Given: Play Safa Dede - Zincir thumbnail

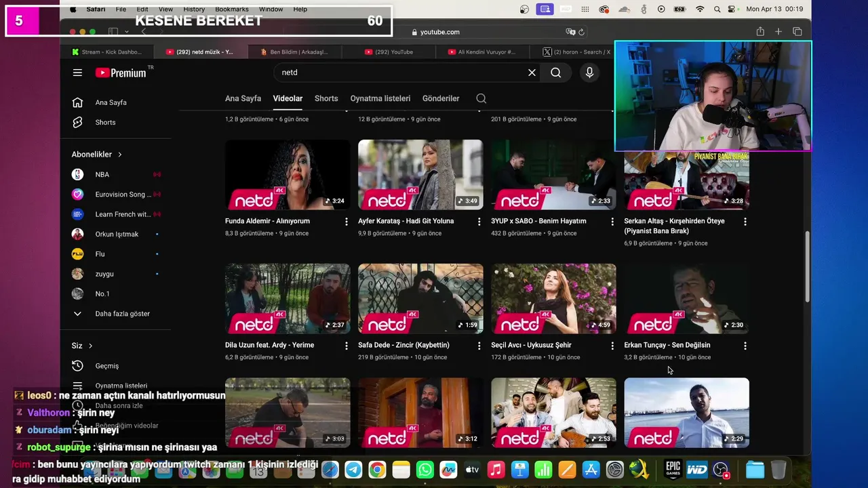Looking at the screenshot, I should pos(420,299).
